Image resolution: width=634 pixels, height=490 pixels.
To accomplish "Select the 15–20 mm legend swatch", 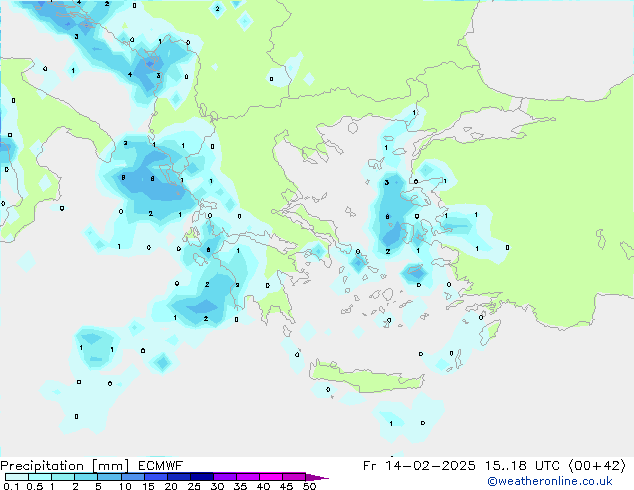I will (x=156, y=477).
